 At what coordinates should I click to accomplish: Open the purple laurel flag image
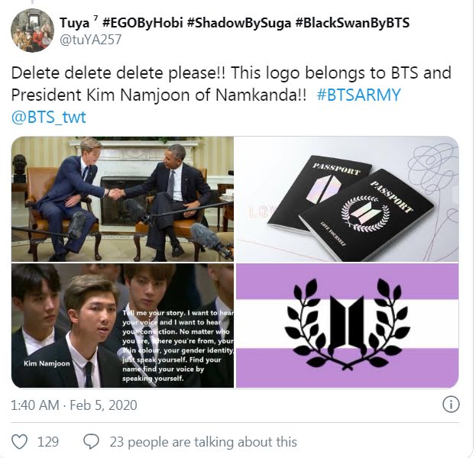[x=348, y=325]
